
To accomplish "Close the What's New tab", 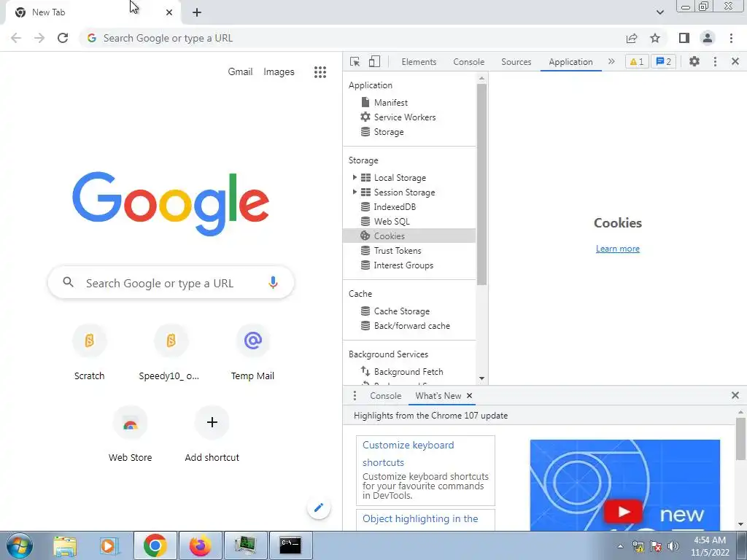I will (x=469, y=396).
